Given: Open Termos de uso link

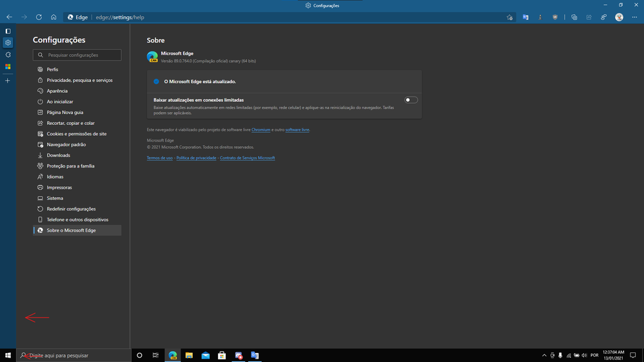Looking at the screenshot, I should pyautogui.click(x=160, y=158).
